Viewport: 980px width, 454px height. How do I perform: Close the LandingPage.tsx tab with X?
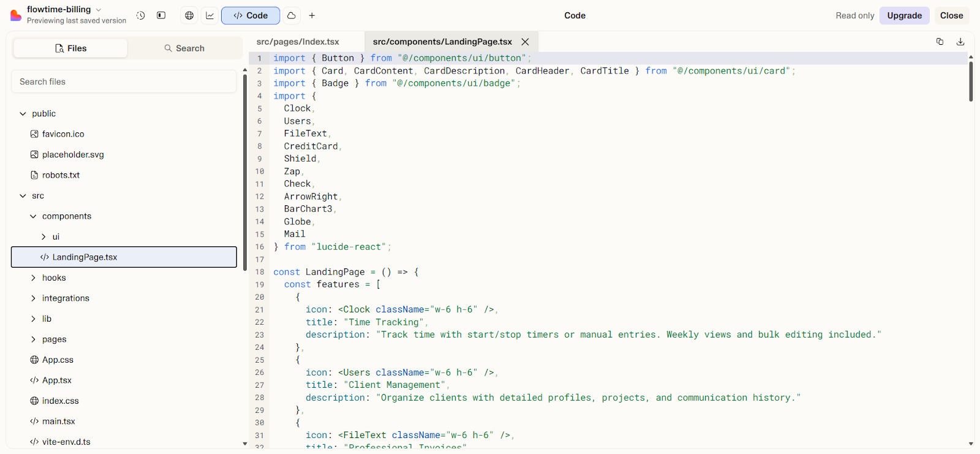click(525, 42)
